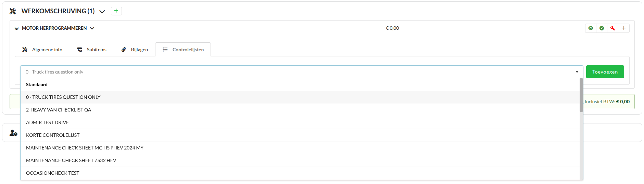Click the dropdown list scrollbar thumb
The image size is (644, 184).
[581, 95]
